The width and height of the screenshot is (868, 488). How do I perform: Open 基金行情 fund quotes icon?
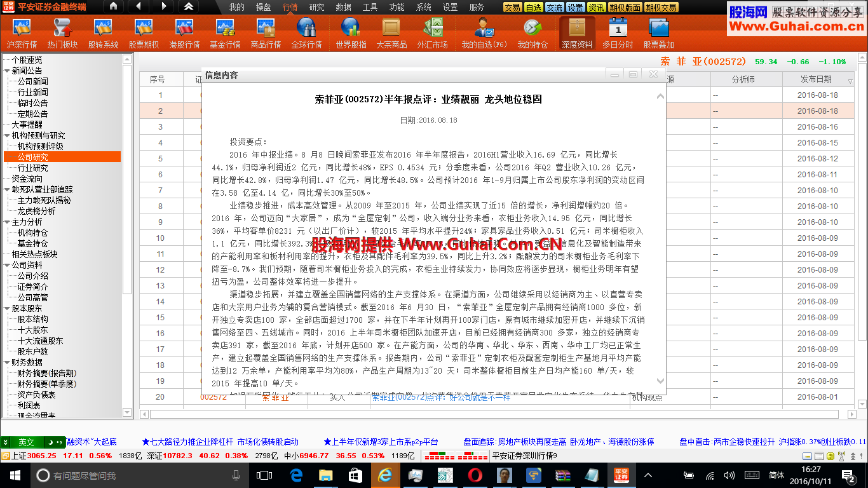[225, 34]
